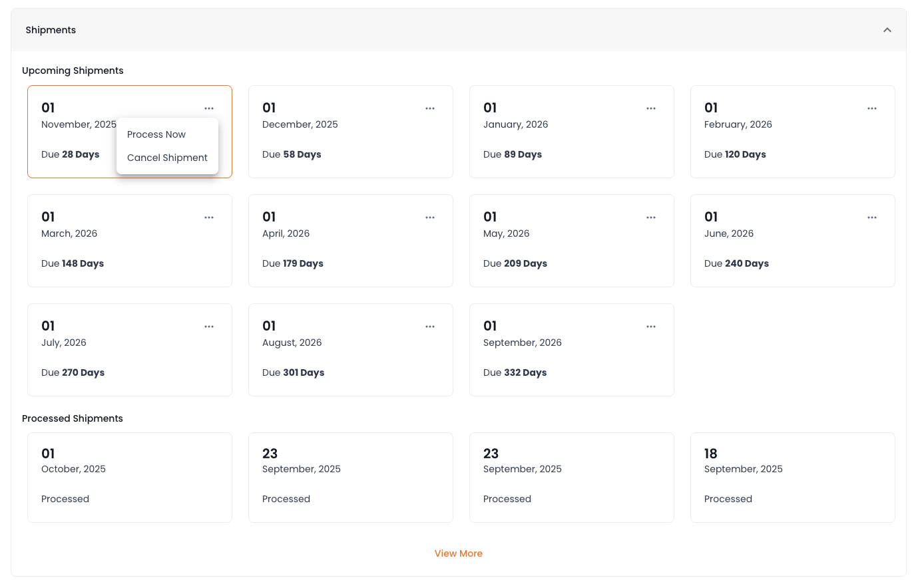This screenshot has height=588, width=918.
Task: Click three dots on August 2026 shipment
Action: (430, 327)
